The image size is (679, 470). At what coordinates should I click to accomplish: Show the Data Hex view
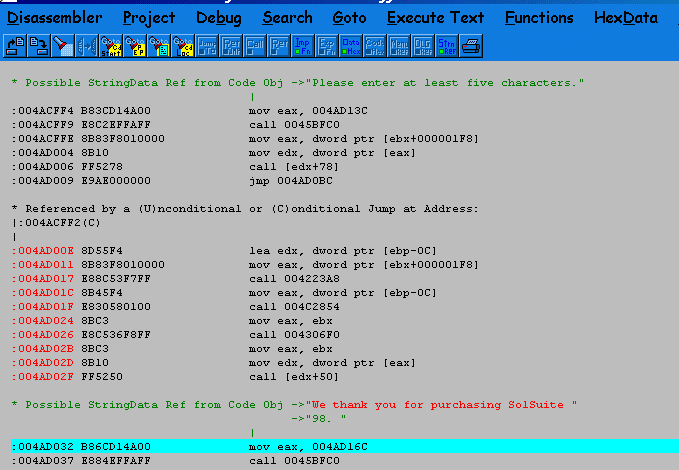coord(350,45)
